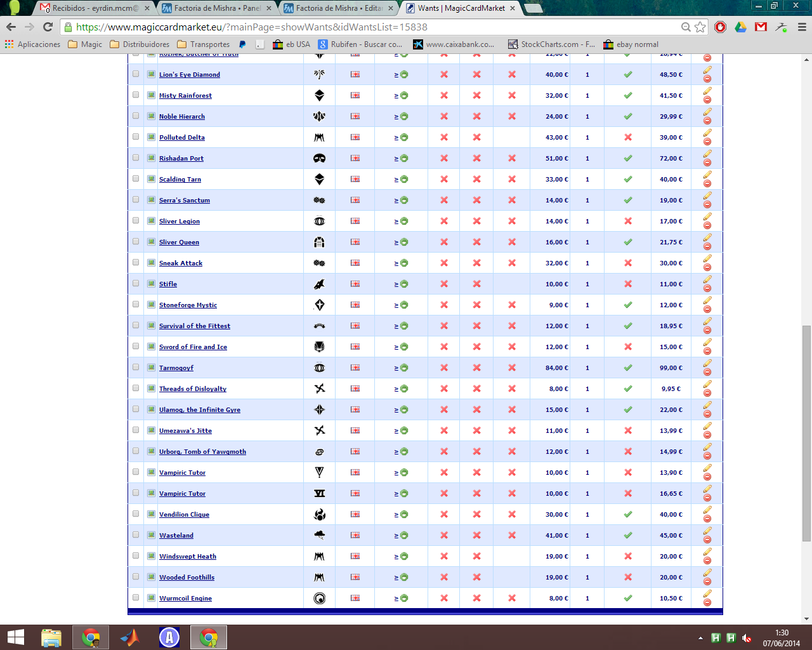Tick the Wasteland row checkbox
Viewport: 812px width, 650px height.
136,534
